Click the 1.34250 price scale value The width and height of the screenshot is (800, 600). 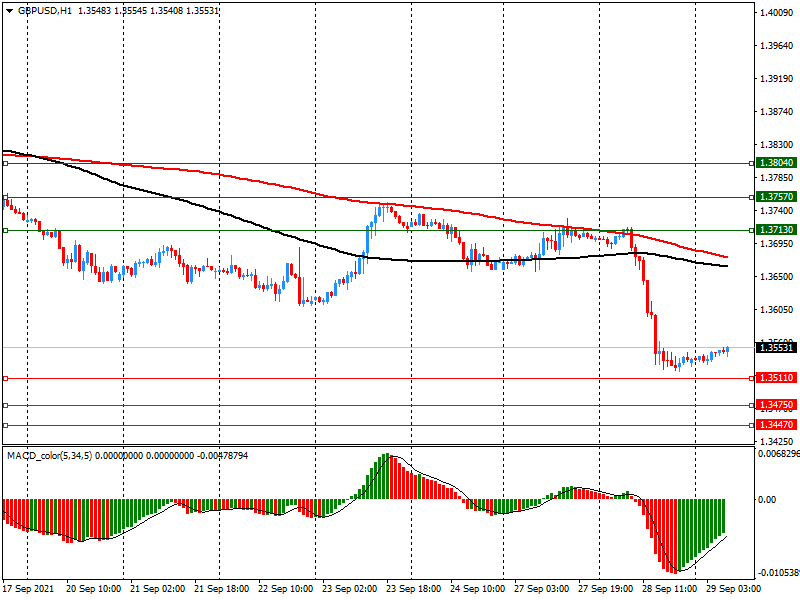[x=777, y=441]
